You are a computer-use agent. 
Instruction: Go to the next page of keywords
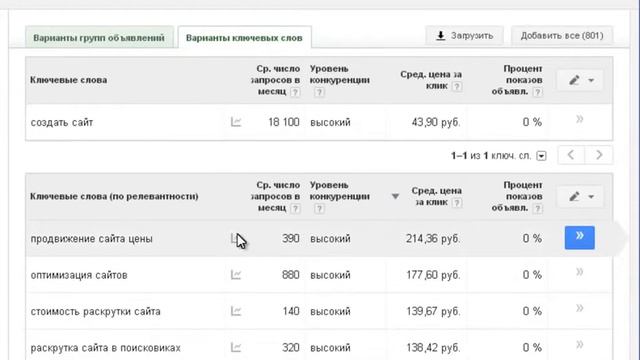(599, 155)
